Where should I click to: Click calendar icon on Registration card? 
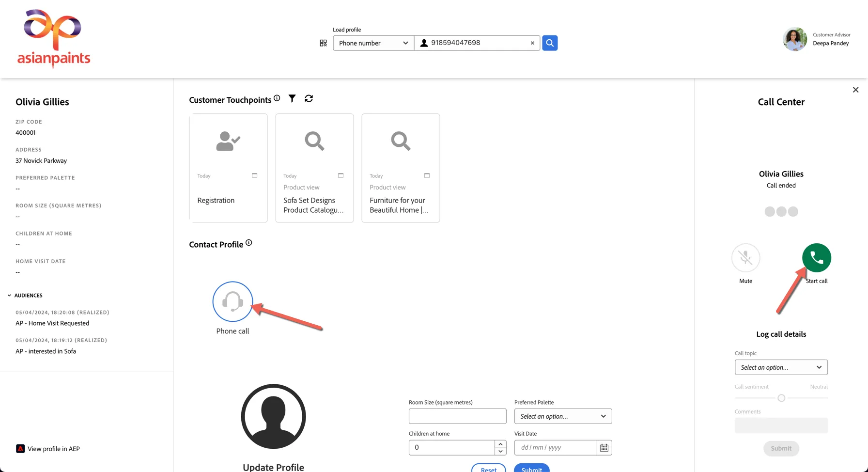254,175
